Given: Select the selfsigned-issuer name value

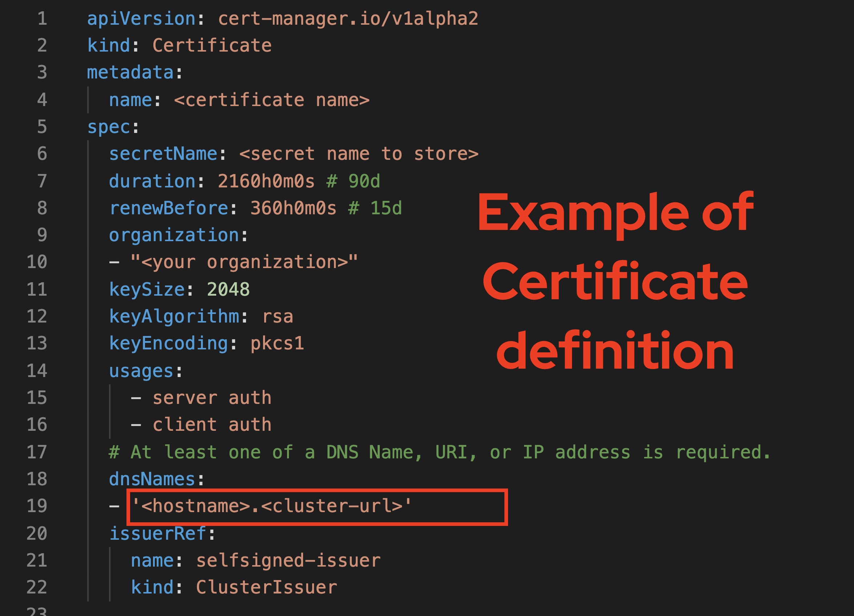Looking at the screenshot, I should tap(288, 560).
